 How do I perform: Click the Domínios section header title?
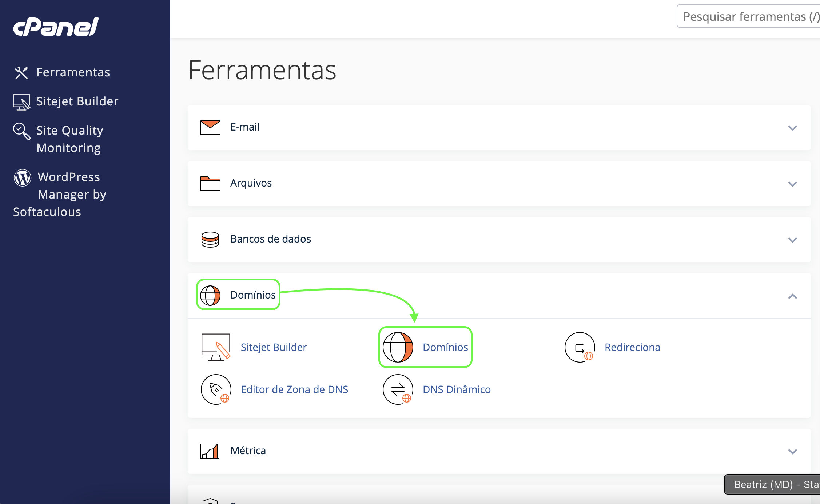(253, 295)
